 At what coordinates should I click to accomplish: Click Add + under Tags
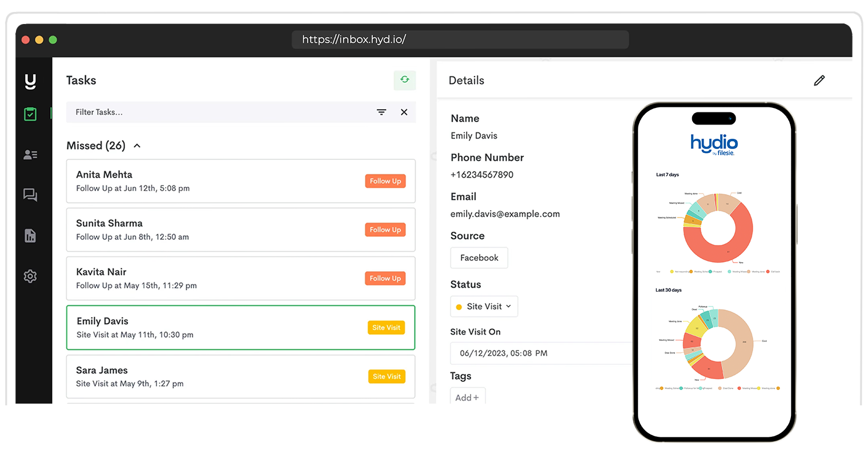(x=467, y=397)
